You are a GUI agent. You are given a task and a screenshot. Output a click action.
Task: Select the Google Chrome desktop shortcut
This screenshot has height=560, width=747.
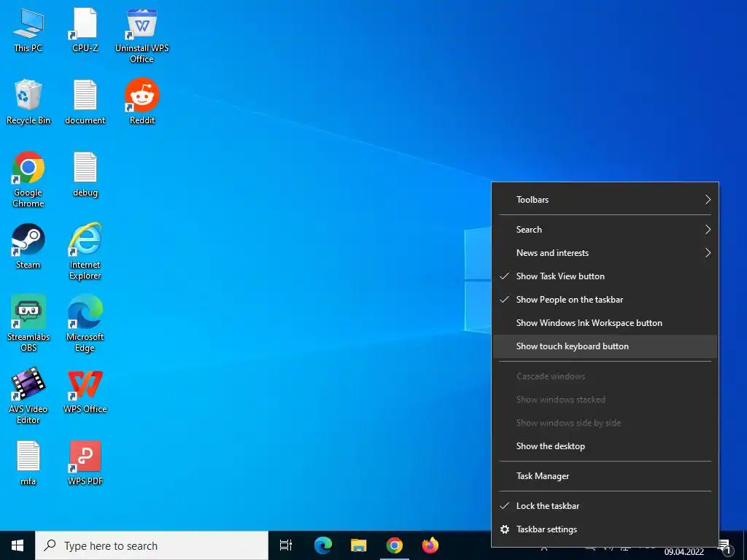[x=28, y=179]
